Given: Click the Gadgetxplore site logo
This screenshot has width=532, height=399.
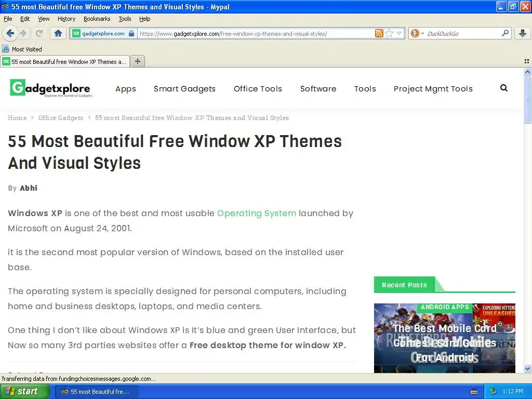Looking at the screenshot, I should pos(51,88).
